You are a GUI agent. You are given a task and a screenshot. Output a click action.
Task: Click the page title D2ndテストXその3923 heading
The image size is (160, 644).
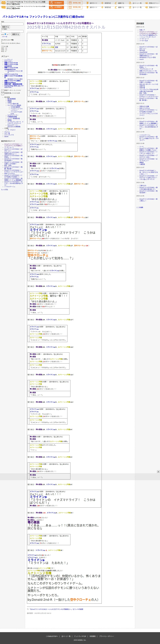(60, 23)
